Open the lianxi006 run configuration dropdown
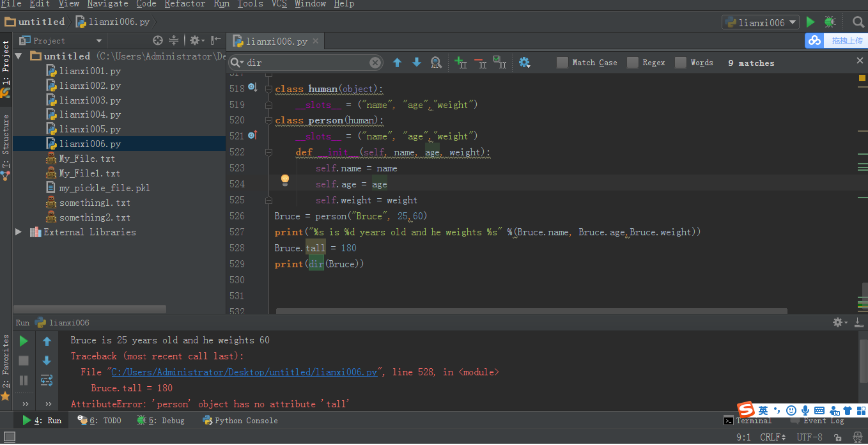 (x=761, y=22)
